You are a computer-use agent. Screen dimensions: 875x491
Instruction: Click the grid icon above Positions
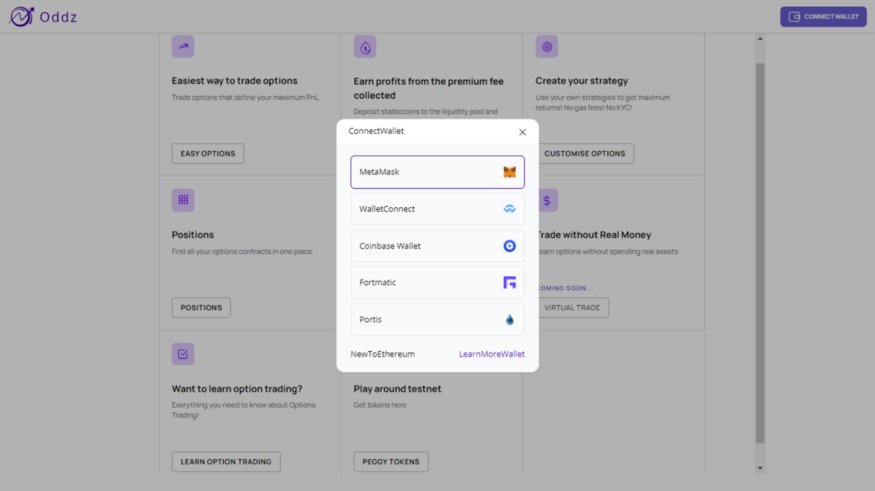183,200
